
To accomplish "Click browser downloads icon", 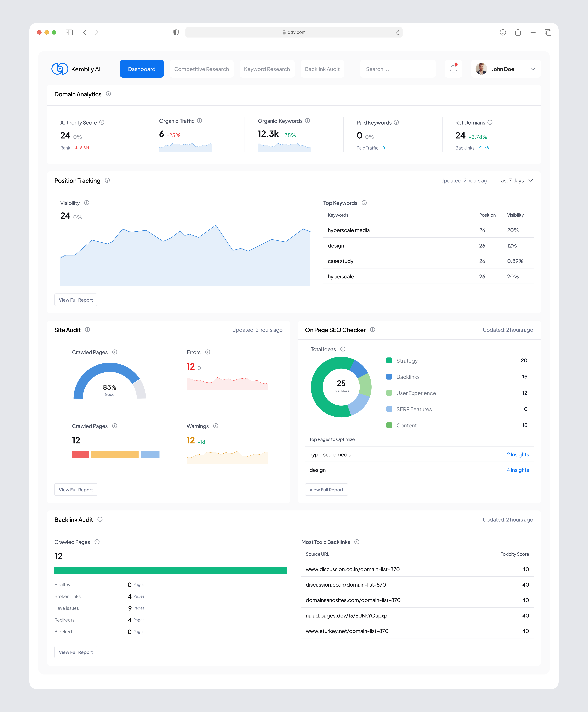I will (503, 32).
